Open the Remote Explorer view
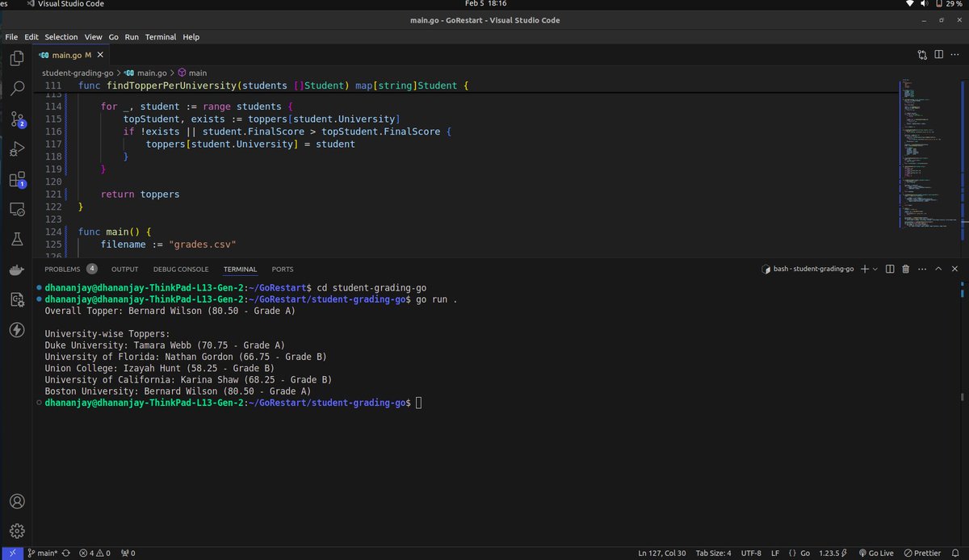The height and width of the screenshot is (560, 969). pos(17,210)
